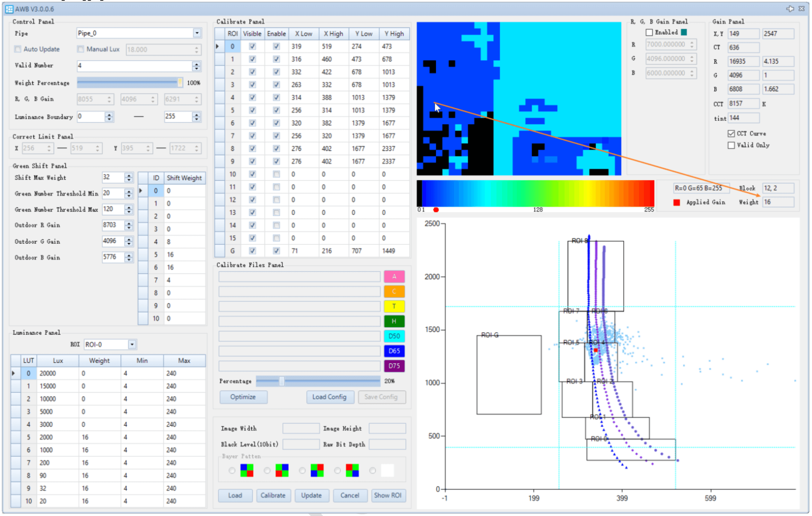Screen dimensions: 812x516
Task: Click the Show ROI button
Action: tap(387, 495)
